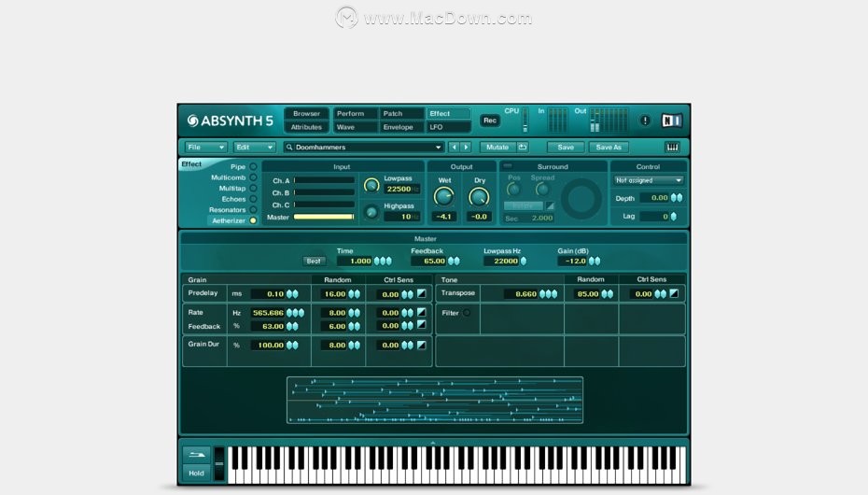868x495 pixels.
Task: Click the Highpass filter knob
Action: pyautogui.click(x=371, y=212)
